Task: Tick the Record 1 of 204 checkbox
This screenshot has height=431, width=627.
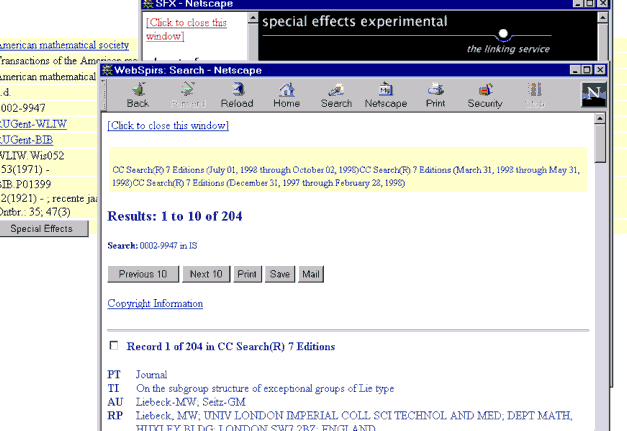Action: tap(114, 345)
